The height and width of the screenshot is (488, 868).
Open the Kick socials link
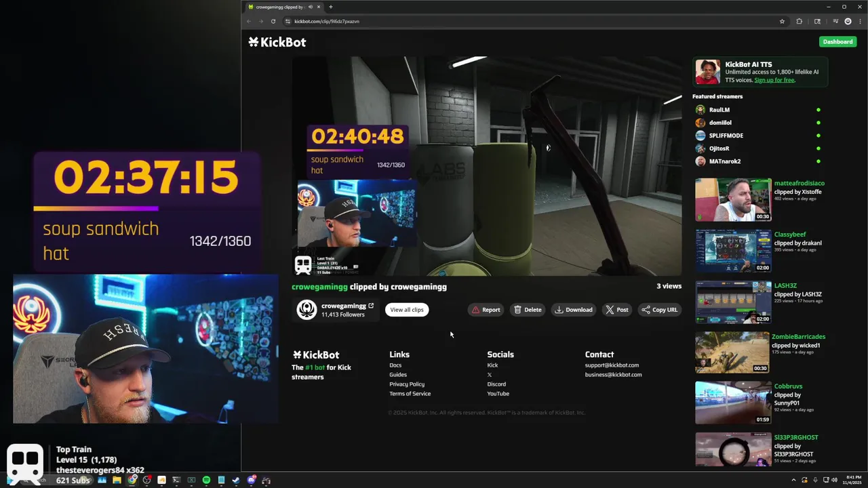click(x=492, y=365)
